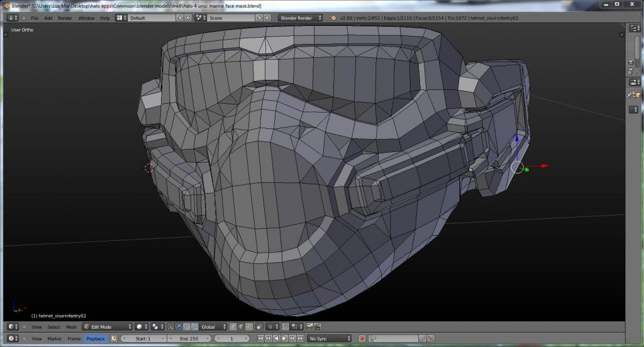Open the snap element selector
The height and width of the screenshot is (347, 644).
(296, 327)
